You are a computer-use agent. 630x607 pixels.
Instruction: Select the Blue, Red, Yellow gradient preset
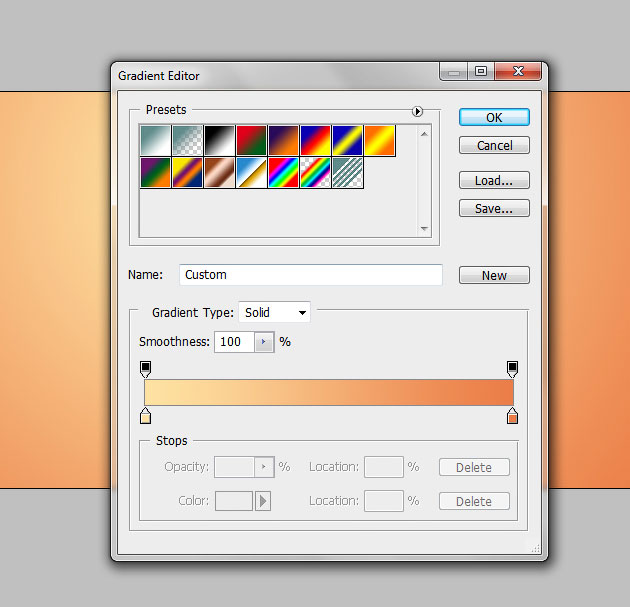pyautogui.click(x=315, y=140)
